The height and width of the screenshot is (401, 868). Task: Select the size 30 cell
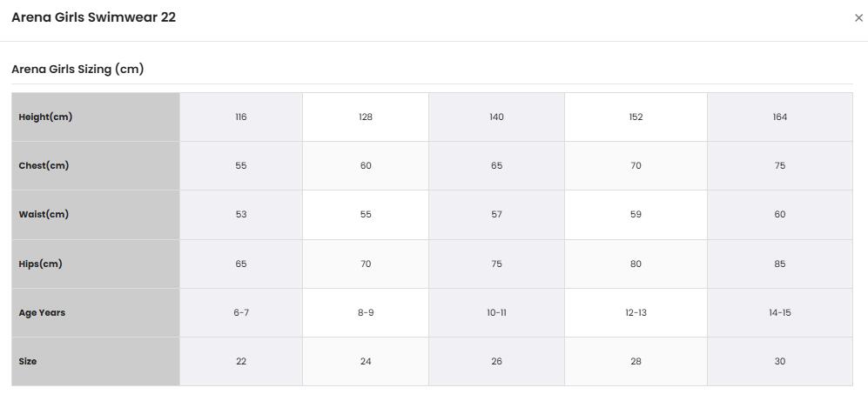tap(780, 361)
